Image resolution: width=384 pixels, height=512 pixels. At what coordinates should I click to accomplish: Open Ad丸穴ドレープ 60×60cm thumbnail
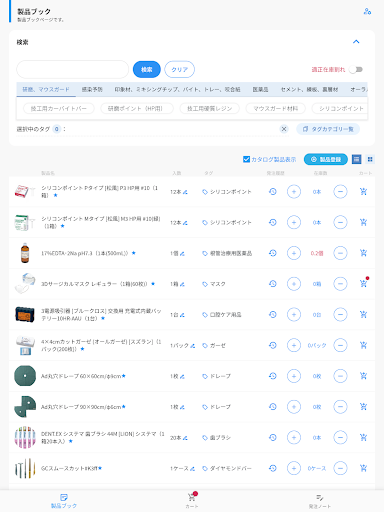click(x=25, y=376)
